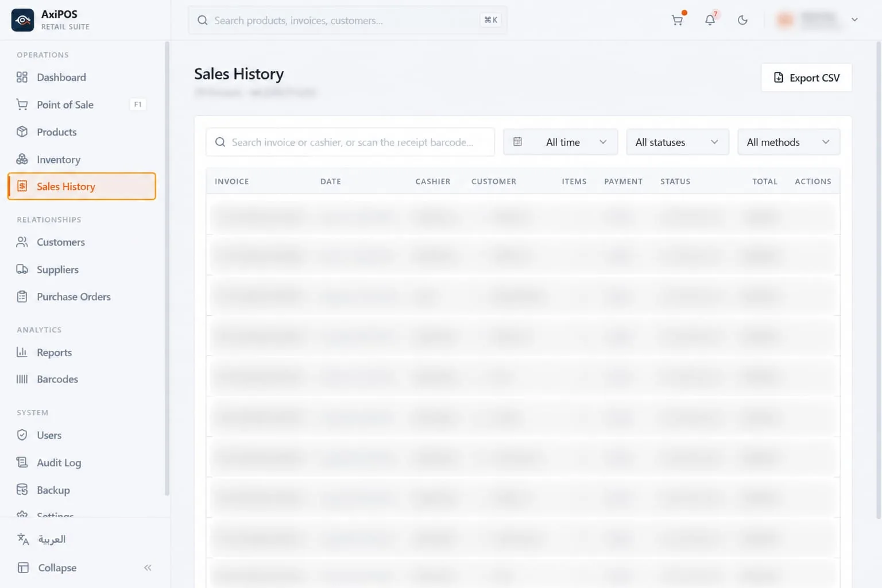Viewport: 882px width, 588px height.
Task: Click the Sales History receipt icon
Action: coord(22,186)
